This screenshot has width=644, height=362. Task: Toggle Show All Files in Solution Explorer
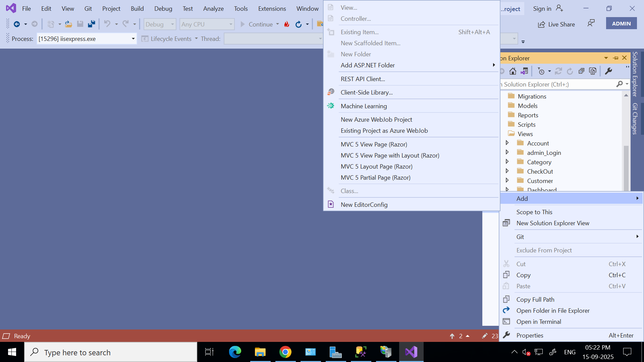tap(593, 71)
